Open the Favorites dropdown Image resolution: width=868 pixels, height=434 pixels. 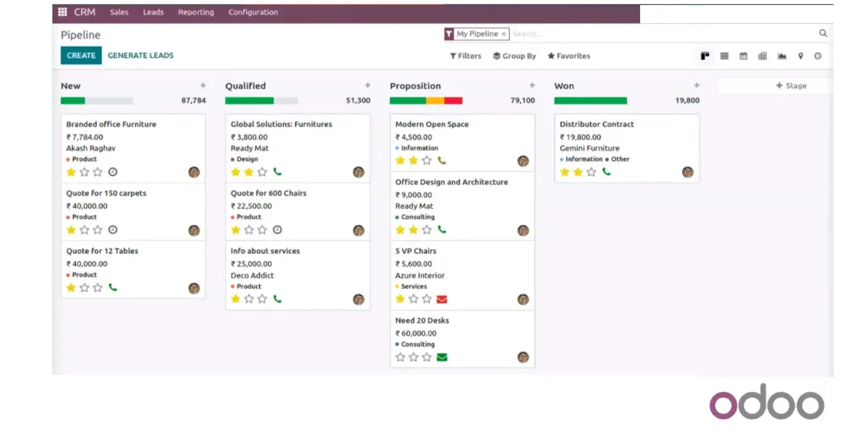569,56
